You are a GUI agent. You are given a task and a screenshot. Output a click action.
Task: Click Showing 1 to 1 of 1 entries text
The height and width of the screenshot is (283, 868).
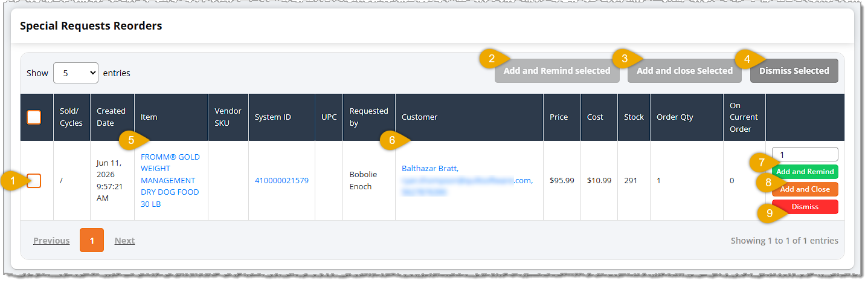pos(784,241)
